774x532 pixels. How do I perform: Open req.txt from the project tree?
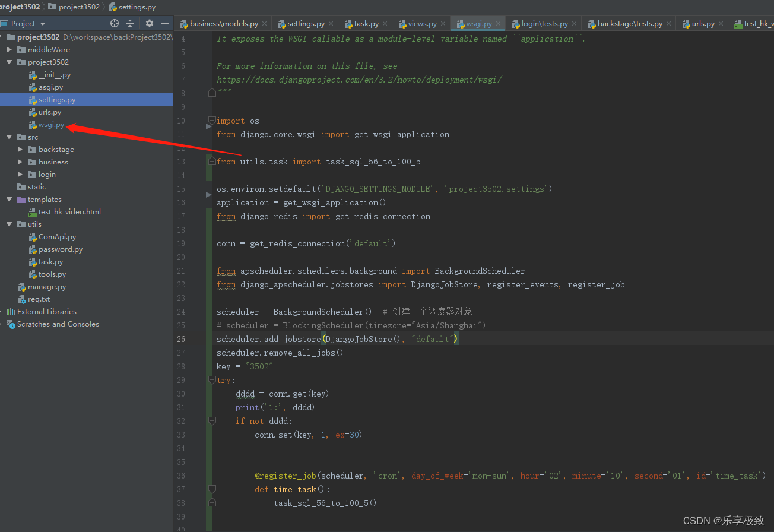(40, 299)
